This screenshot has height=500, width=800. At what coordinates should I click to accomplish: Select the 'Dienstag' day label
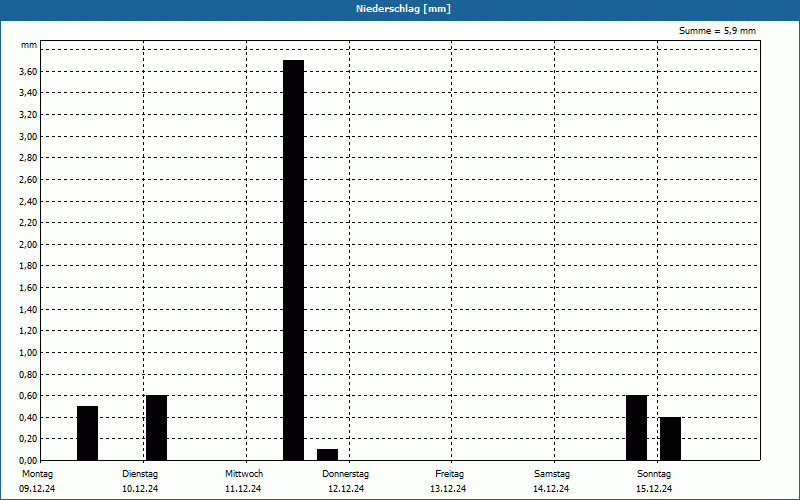(140, 474)
